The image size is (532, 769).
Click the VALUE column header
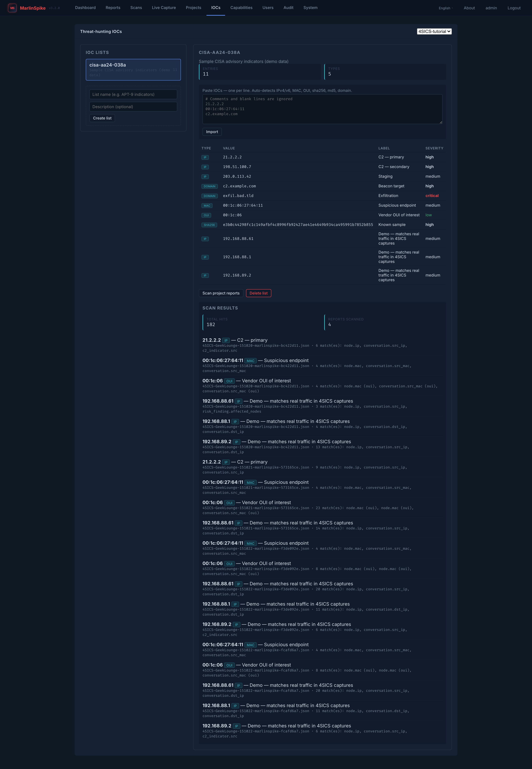(229, 148)
